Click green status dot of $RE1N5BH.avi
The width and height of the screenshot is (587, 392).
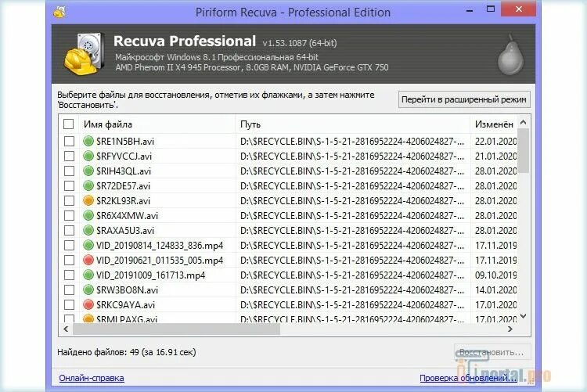88,141
